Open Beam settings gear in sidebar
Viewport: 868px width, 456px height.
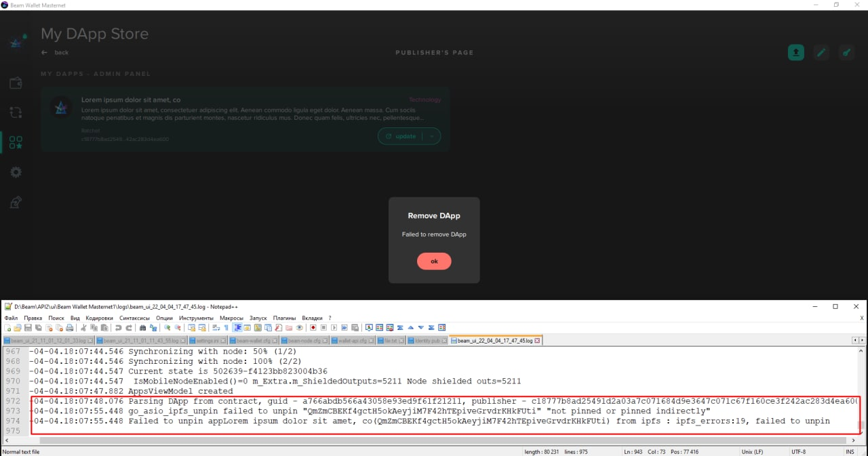click(x=16, y=172)
